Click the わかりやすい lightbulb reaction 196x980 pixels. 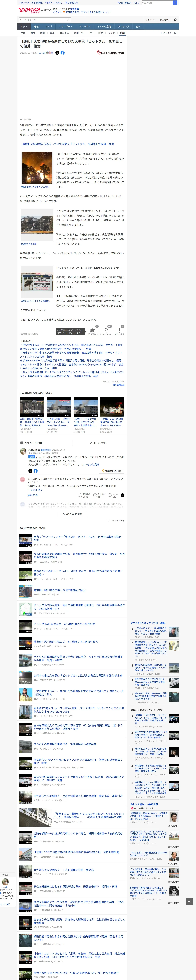pos(106,331)
